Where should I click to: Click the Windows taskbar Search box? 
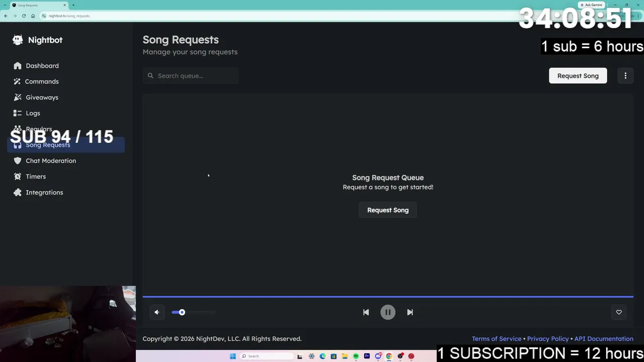pos(267,356)
